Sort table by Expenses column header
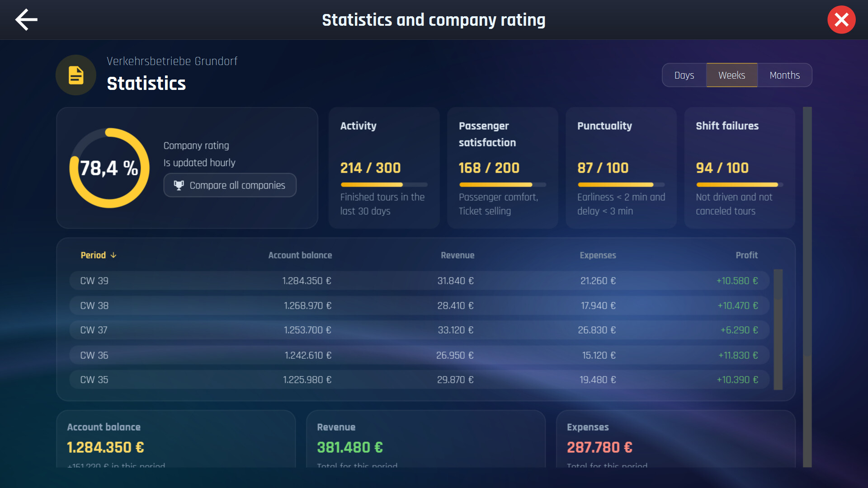This screenshot has height=488, width=868. pos(598,255)
